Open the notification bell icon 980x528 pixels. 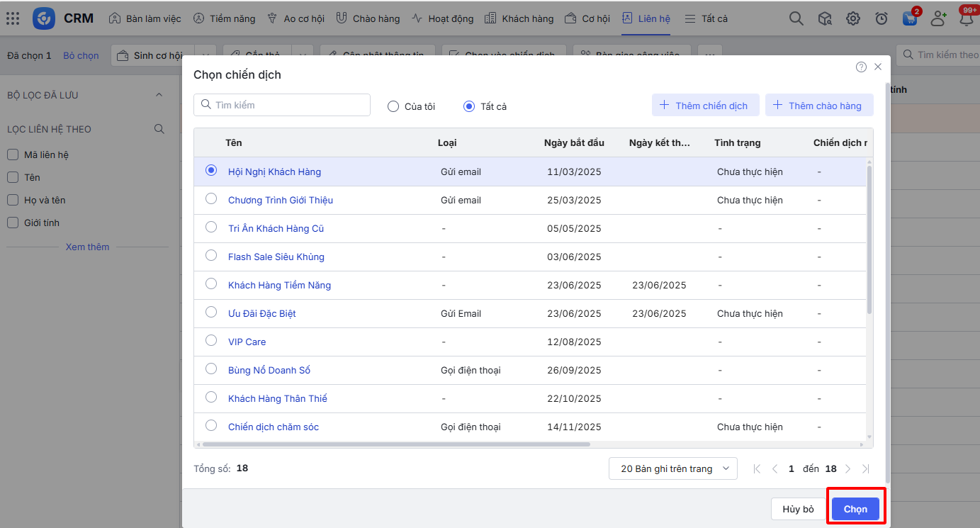pos(966,19)
